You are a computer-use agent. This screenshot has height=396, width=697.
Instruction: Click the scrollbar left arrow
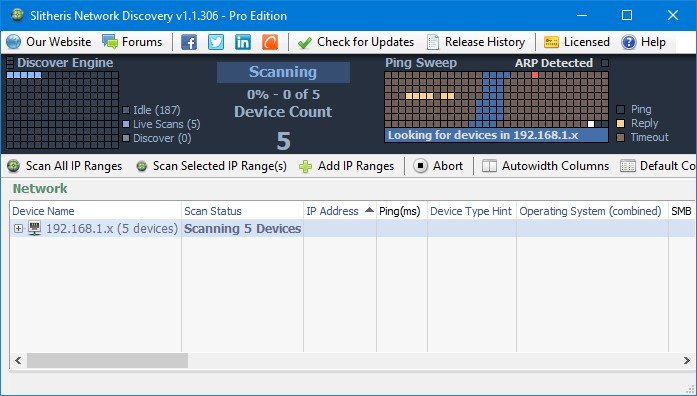(18, 360)
